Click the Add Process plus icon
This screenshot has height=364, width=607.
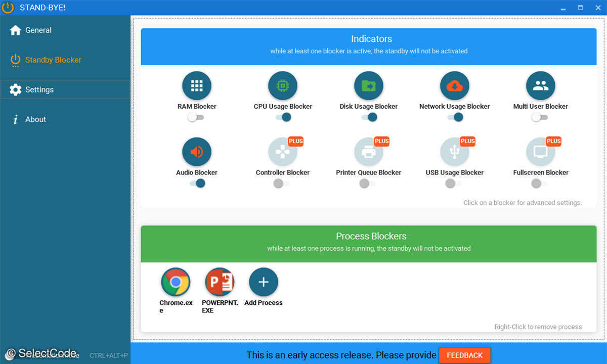[264, 282]
